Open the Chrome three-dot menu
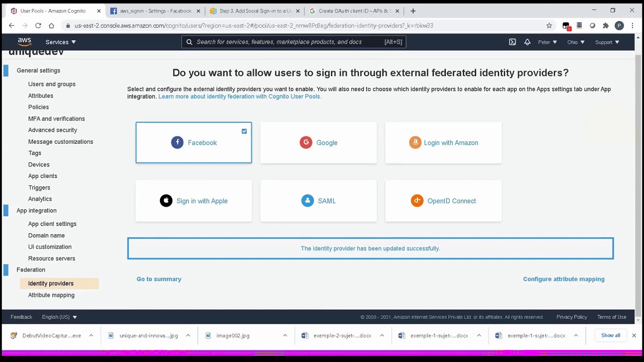644x362 pixels. 632,26
